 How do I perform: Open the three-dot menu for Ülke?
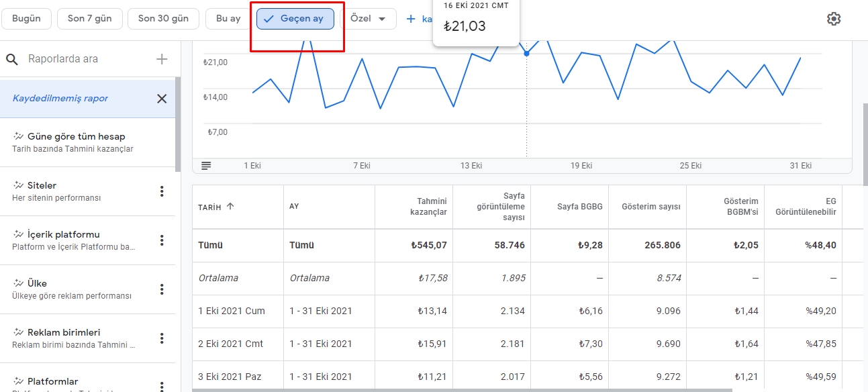tap(162, 289)
